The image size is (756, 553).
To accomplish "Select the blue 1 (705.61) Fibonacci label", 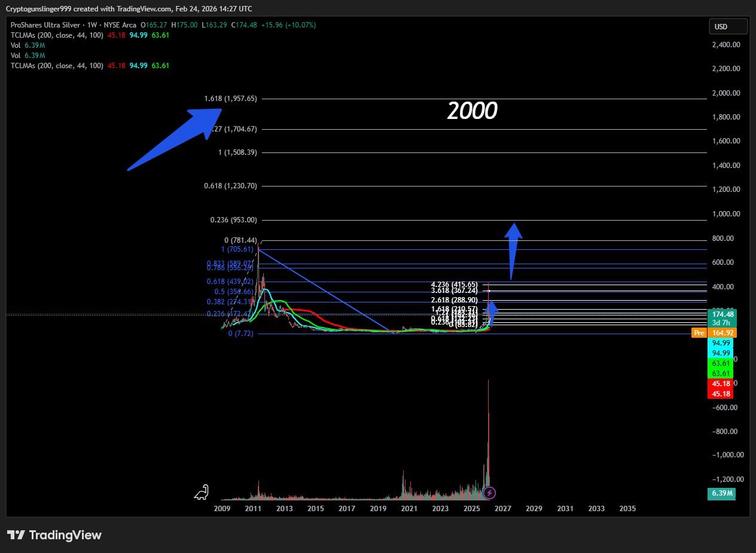I will 237,249.
